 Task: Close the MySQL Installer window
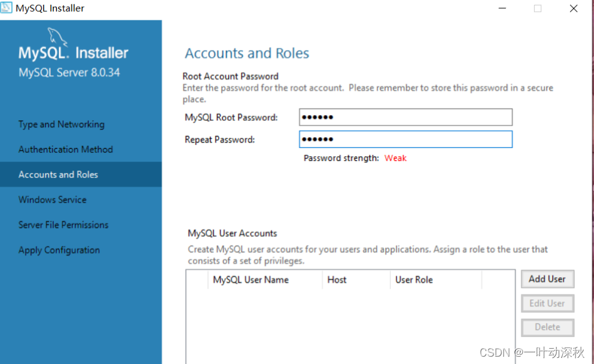pyautogui.click(x=574, y=9)
